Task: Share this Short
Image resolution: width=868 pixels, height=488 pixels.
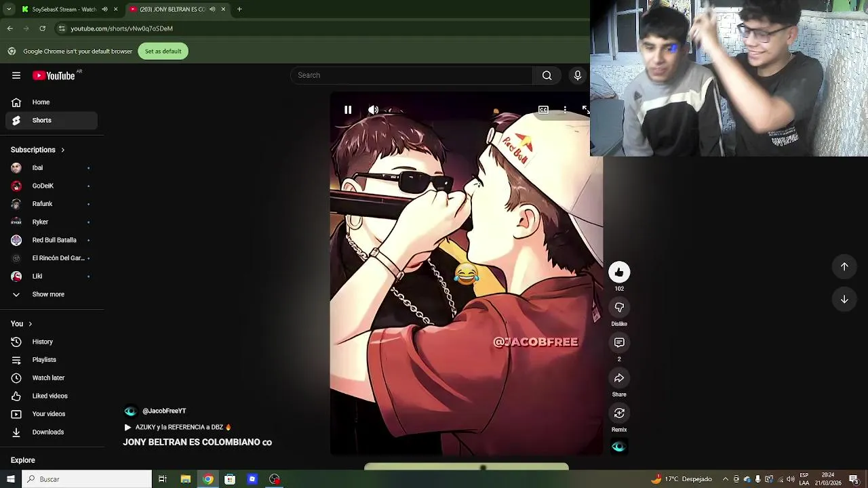Action: 619,378
